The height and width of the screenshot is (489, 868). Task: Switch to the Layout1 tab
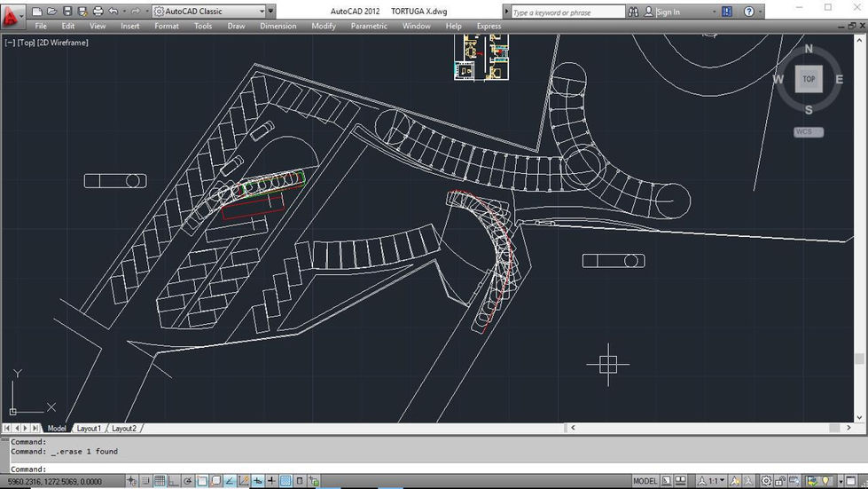click(x=90, y=429)
